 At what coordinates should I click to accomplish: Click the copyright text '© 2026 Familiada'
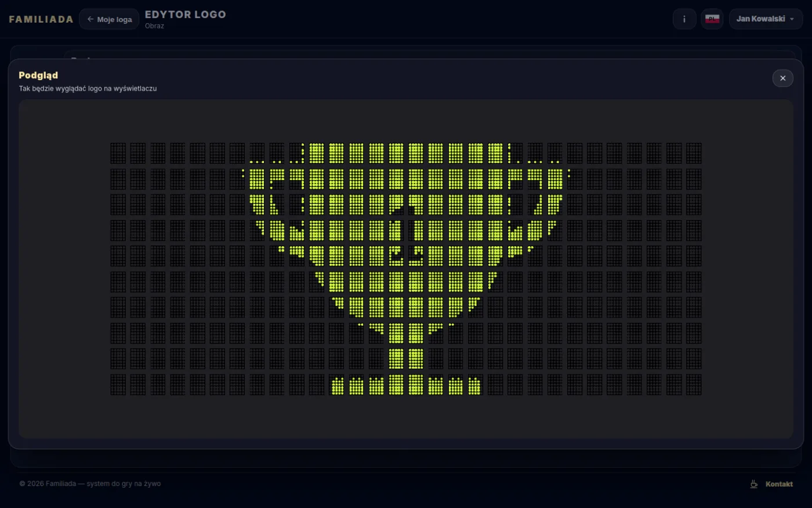click(x=48, y=484)
